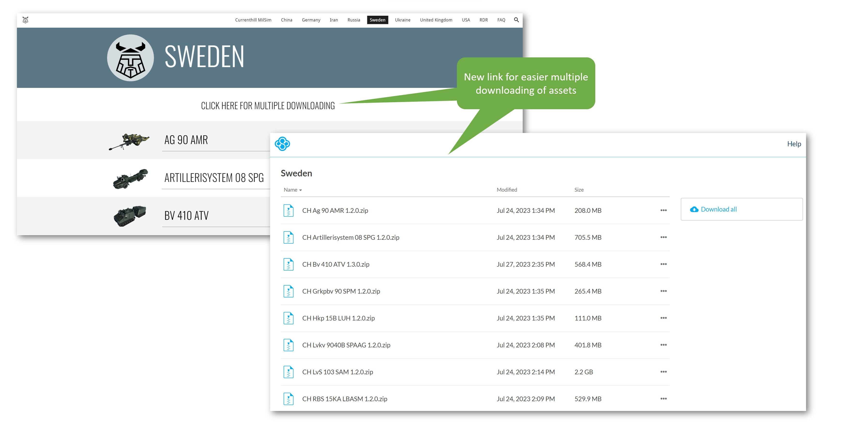Open the ARTILLERISYSTEM 08 SPG asset link
The height and width of the screenshot is (433, 868).
[x=214, y=178]
